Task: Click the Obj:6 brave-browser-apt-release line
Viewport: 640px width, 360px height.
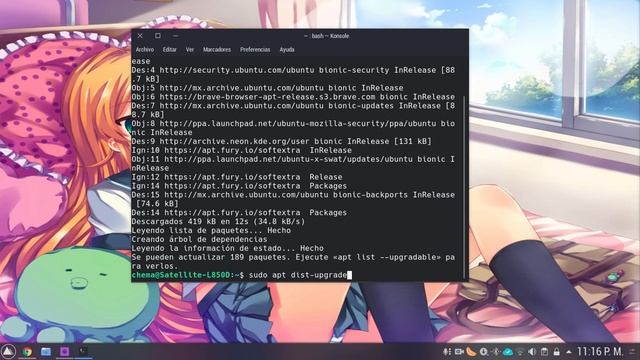Action: click(x=293, y=97)
